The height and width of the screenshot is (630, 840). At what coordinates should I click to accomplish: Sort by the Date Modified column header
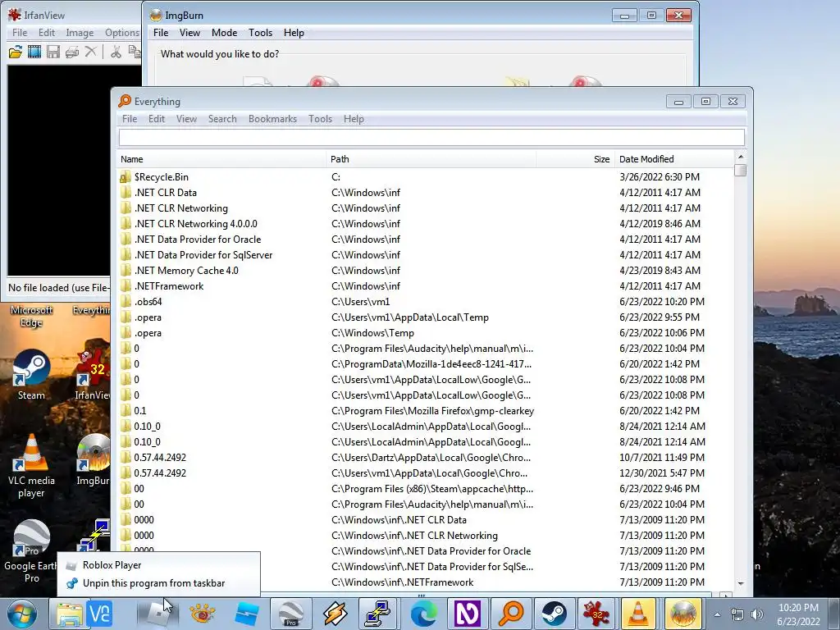tap(674, 159)
